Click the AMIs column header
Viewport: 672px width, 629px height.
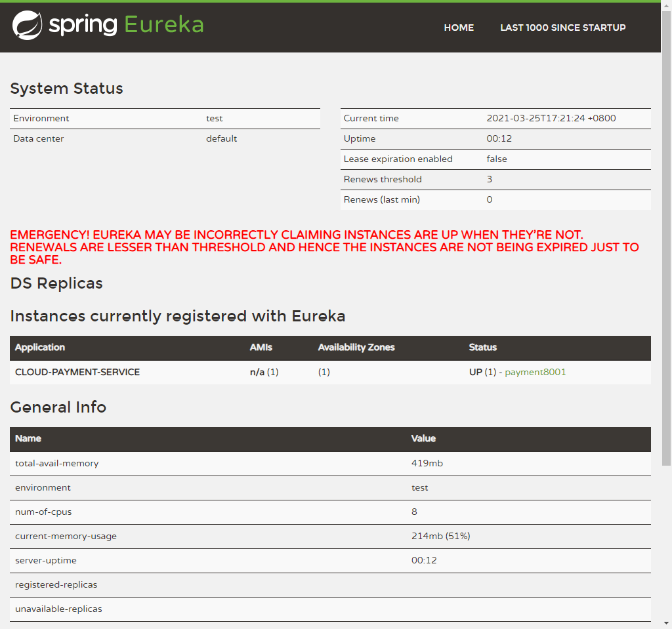[261, 348]
